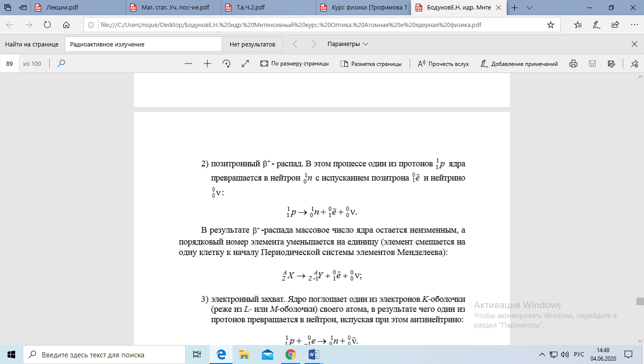Open the Windows Start menu
Screen dimensions: 644x364
tap(11, 354)
